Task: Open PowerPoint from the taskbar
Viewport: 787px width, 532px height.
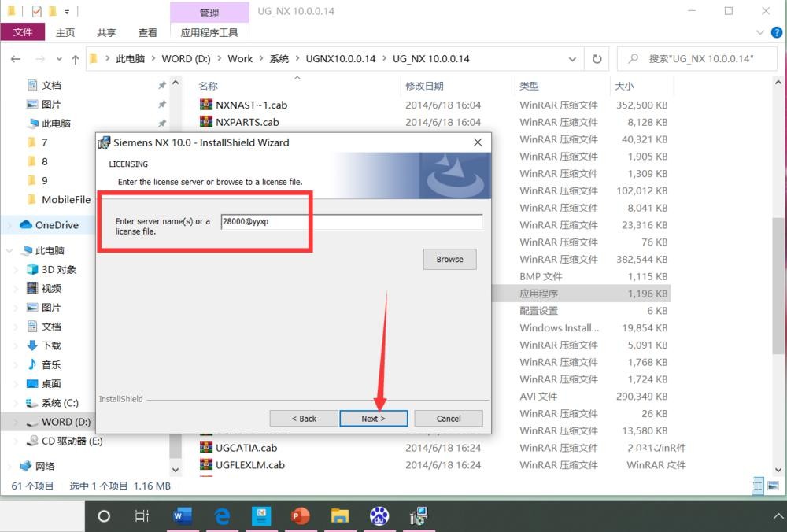Action: (300, 516)
